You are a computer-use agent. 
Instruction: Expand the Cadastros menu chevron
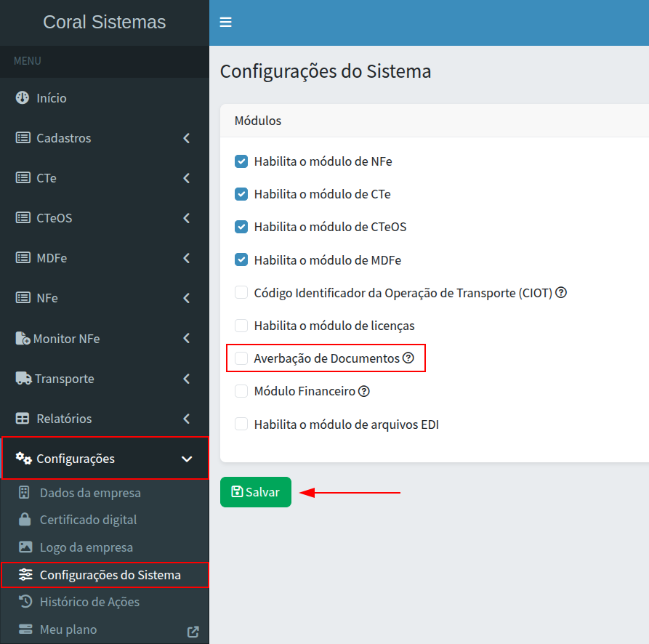[187, 138]
